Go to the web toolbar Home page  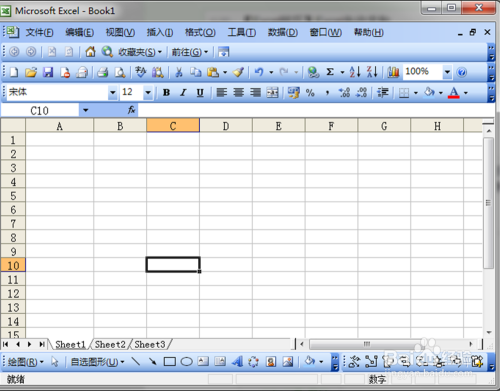(90, 52)
